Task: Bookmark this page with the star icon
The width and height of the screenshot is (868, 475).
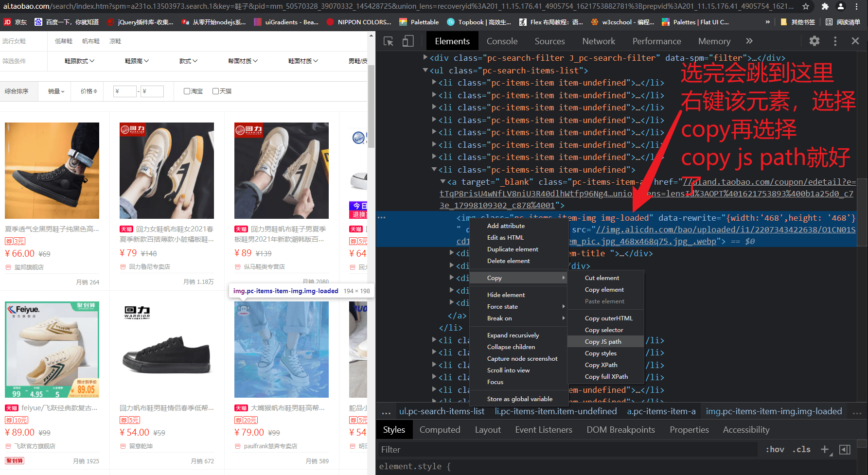Action: [x=806, y=6]
